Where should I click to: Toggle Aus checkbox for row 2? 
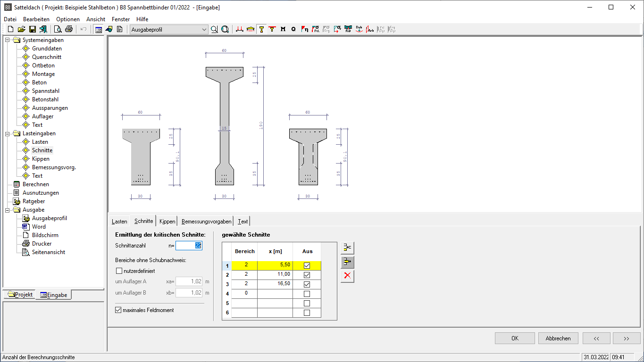[307, 275]
